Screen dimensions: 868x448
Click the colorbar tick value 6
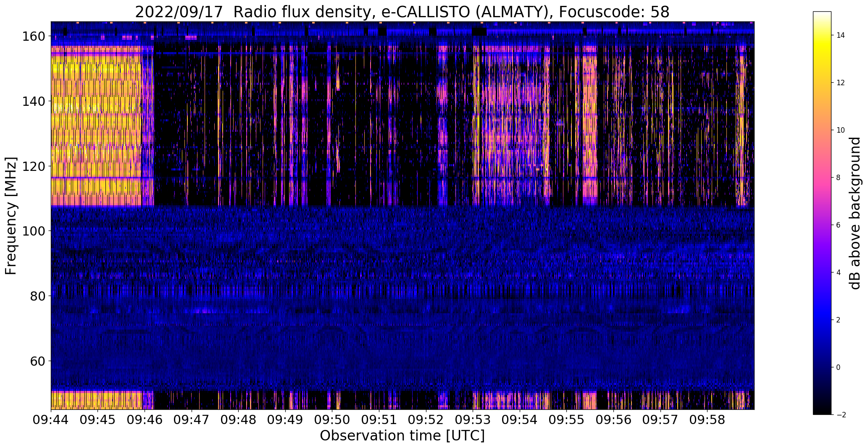(839, 225)
